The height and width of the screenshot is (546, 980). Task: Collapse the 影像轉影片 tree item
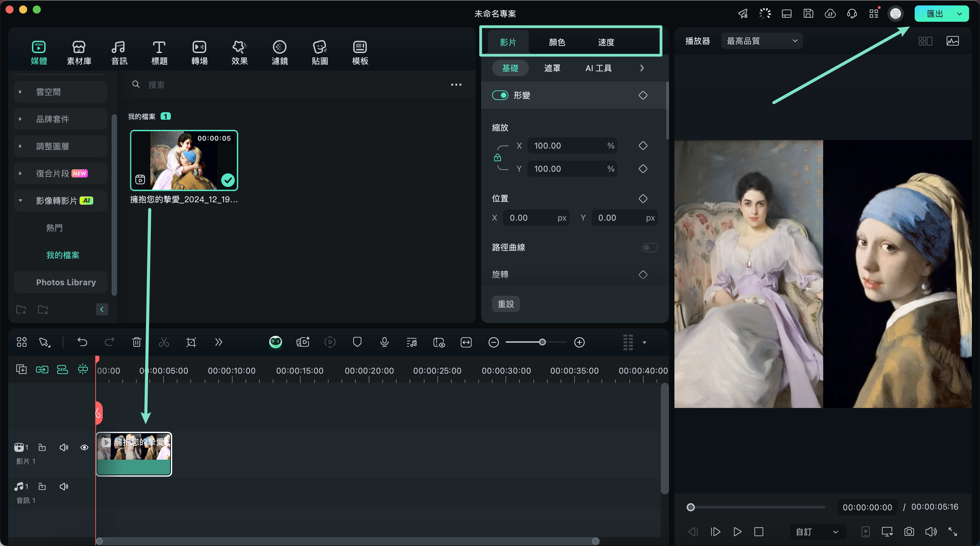(20, 200)
